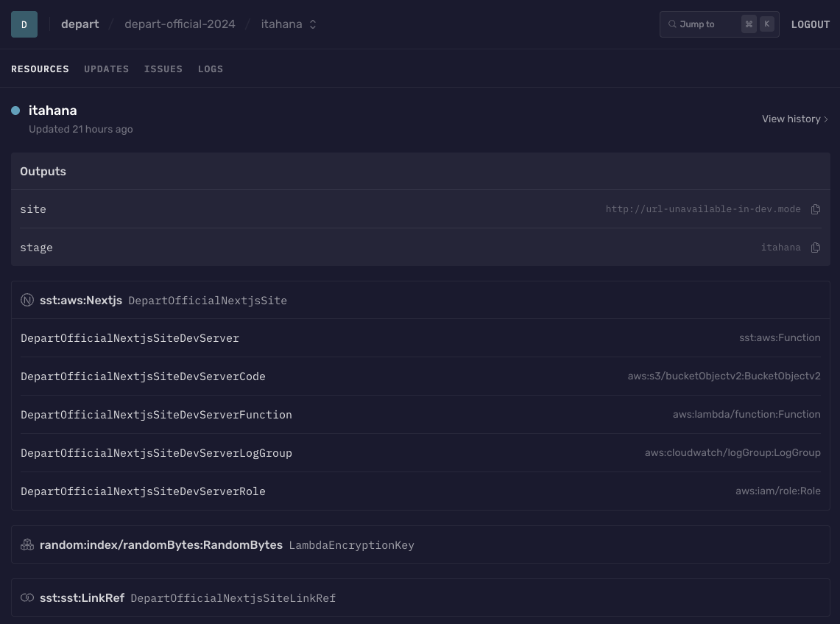Open the stage switcher next to itahana
This screenshot has width=840, height=624.
[311, 24]
